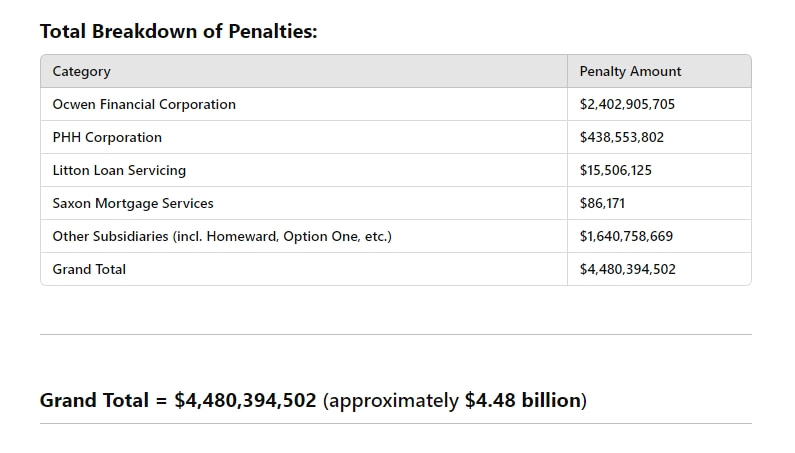Click the Total Breakdown of Penalties heading
The width and height of the screenshot is (795, 453).
(178, 31)
